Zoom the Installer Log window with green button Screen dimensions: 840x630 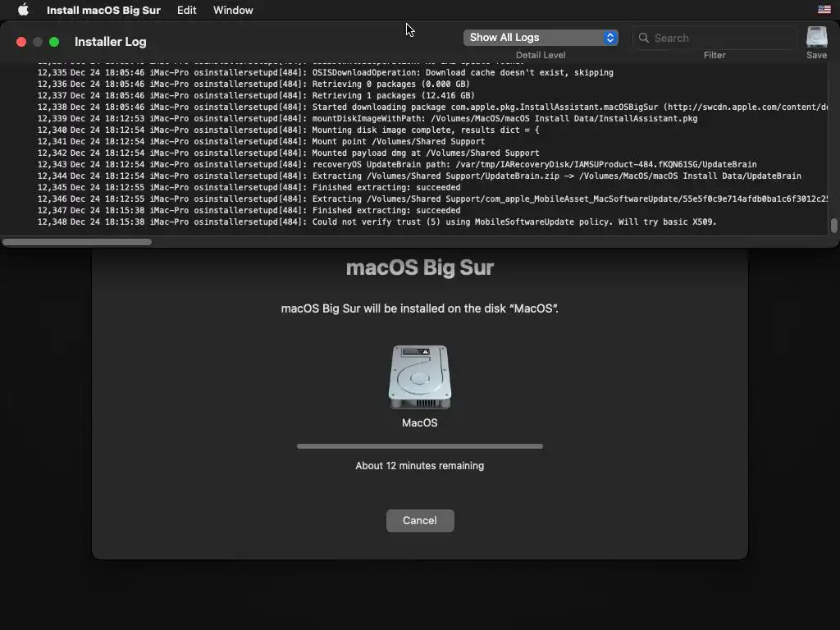[54, 42]
